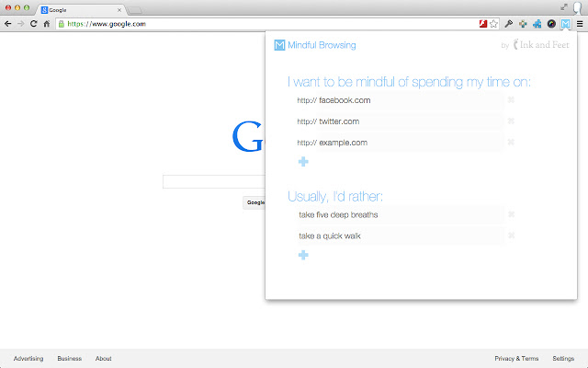Click the fullscreen arrows icon in title bar
The width and height of the screenshot is (588, 368).
[x=564, y=6]
